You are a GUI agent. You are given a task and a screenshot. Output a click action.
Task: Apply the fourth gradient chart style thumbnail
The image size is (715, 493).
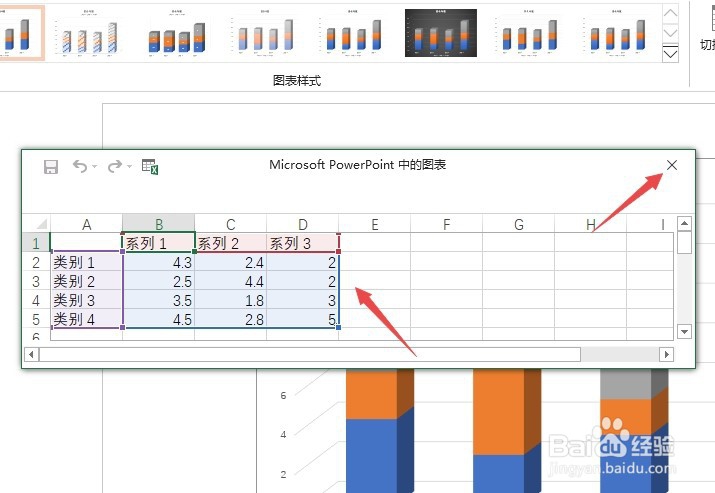(265, 33)
